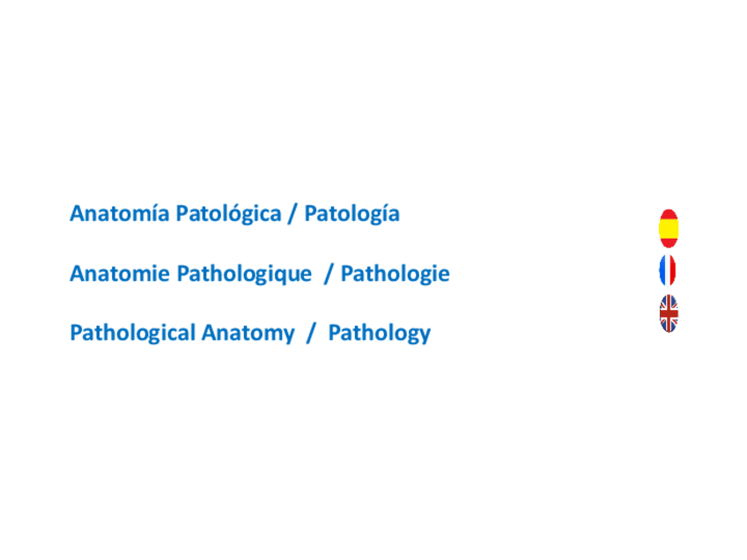Click the slash in the Spanish title
Screen dimensions: 747x560
point(292,214)
